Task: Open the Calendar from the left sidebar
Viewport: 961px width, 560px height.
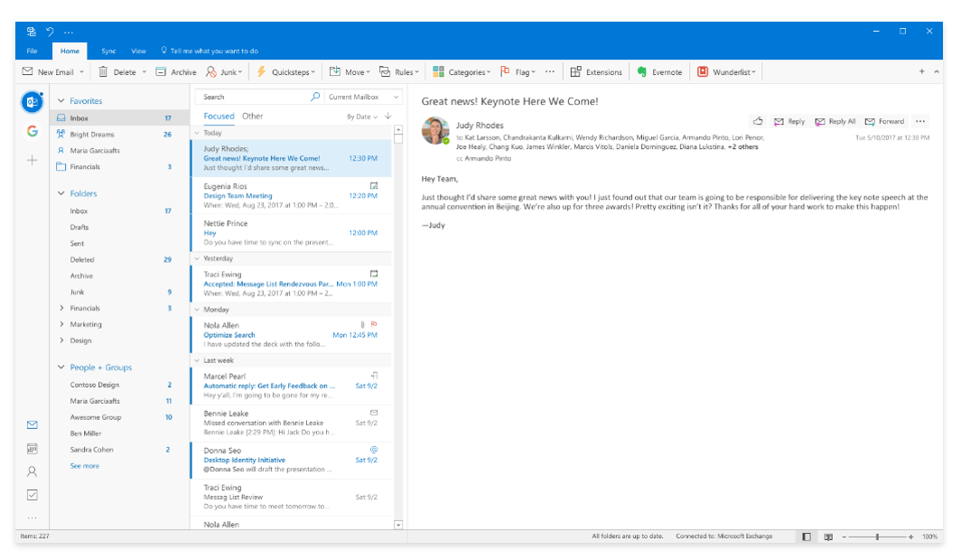Action: coord(33,448)
